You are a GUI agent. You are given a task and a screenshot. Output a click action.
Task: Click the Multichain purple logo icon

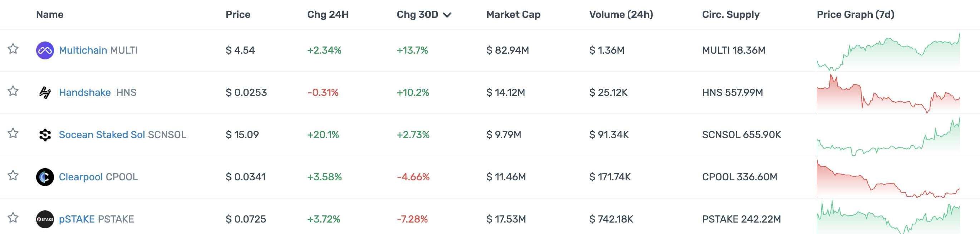(x=45, y=50)
